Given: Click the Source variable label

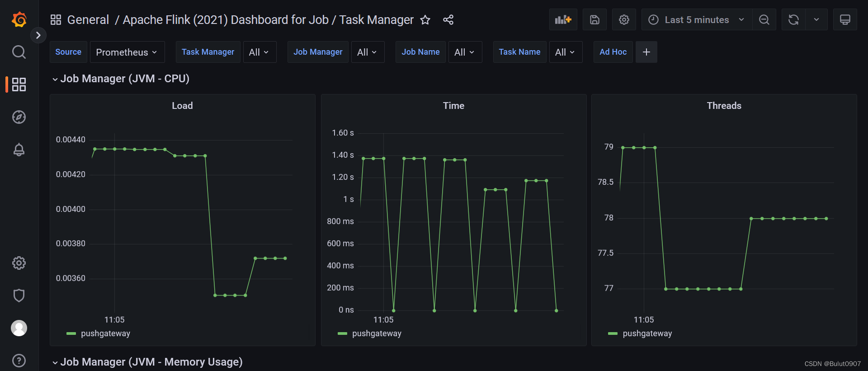Looking at the screenshot, I should click(x=68, y=52).
